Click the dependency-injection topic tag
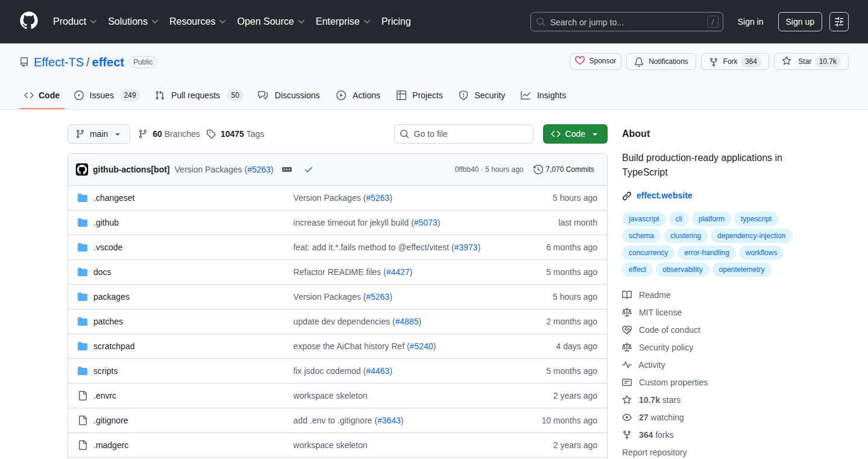This screenshot has height=459, width=868. coord(752,236)
